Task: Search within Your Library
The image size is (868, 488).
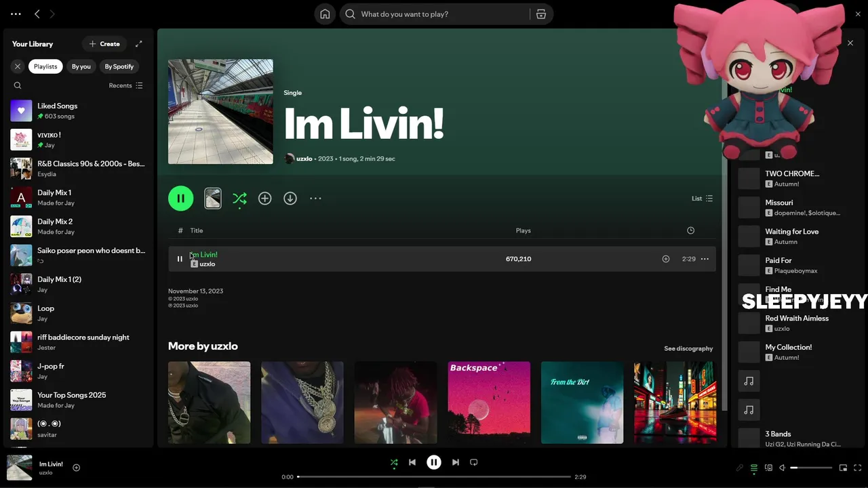Action: click(x=18, y=85)
